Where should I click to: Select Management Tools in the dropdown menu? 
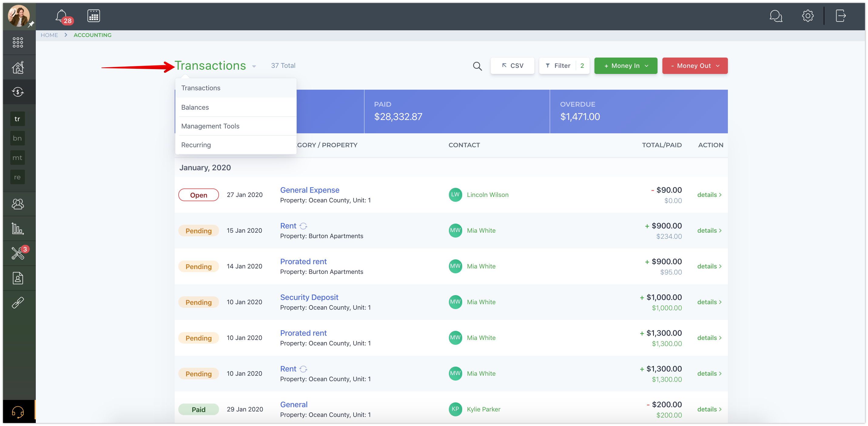pos(236,126)
